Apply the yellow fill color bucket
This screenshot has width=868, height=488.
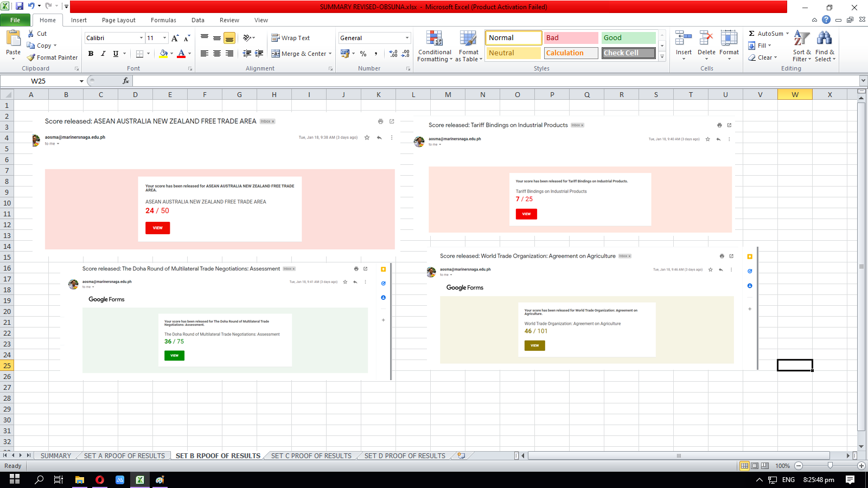point(163,54)
